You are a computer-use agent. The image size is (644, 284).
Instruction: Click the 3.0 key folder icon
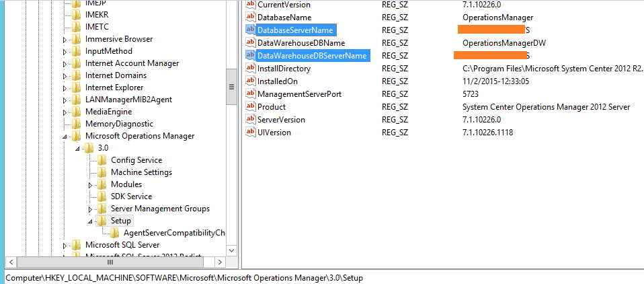click(x=89, y=148)
